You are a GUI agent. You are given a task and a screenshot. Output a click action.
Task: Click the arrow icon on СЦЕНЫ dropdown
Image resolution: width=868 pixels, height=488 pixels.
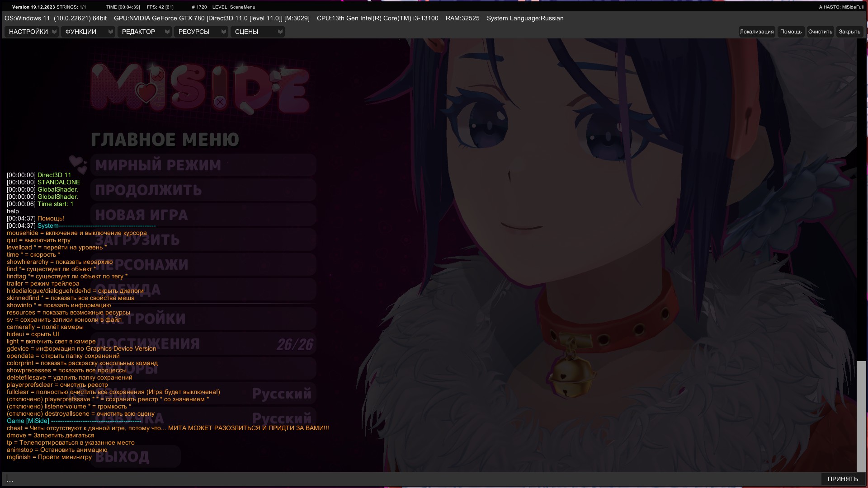[x=280, y=32]
